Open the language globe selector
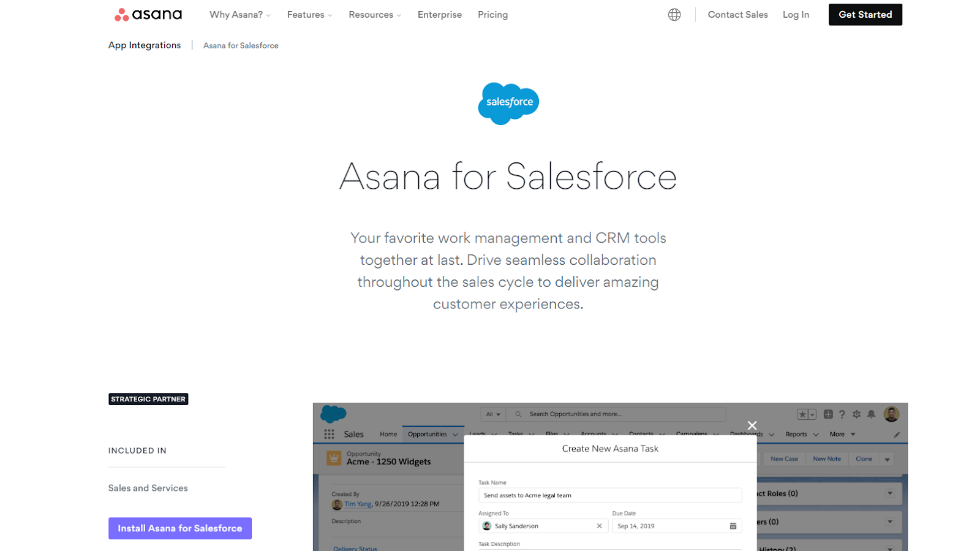This screenshot has height=551, width=980. (x=674, y=15)
